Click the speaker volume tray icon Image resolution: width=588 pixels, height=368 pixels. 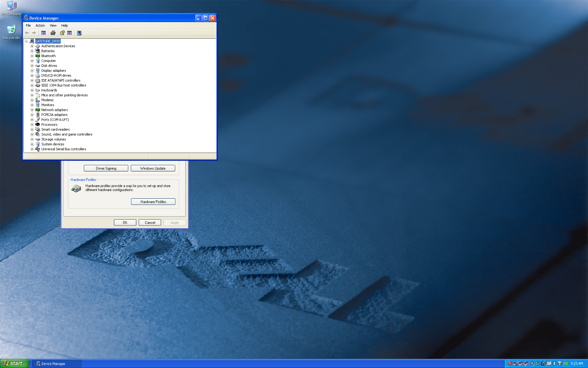532,364
